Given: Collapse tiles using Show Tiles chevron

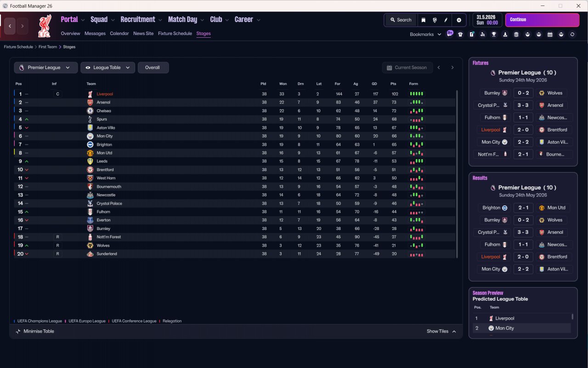Looking at the screenshot, I should point(454,331).
